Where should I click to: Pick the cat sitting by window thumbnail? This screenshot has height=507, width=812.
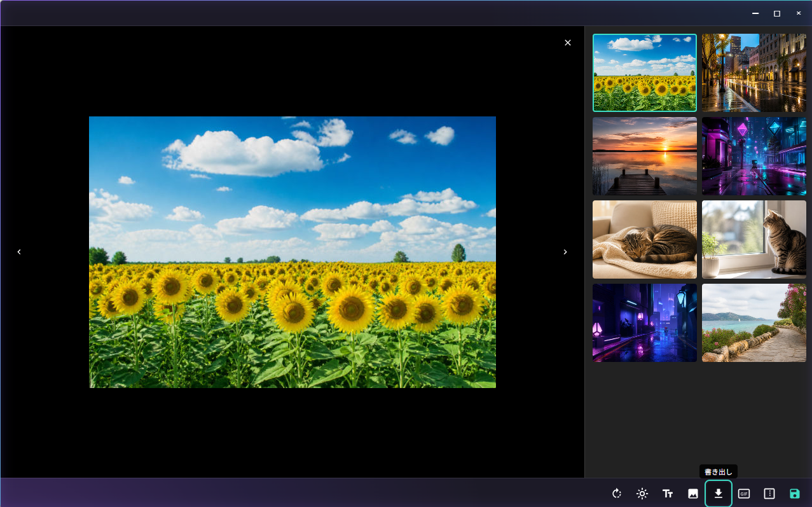tap(754, 239)
